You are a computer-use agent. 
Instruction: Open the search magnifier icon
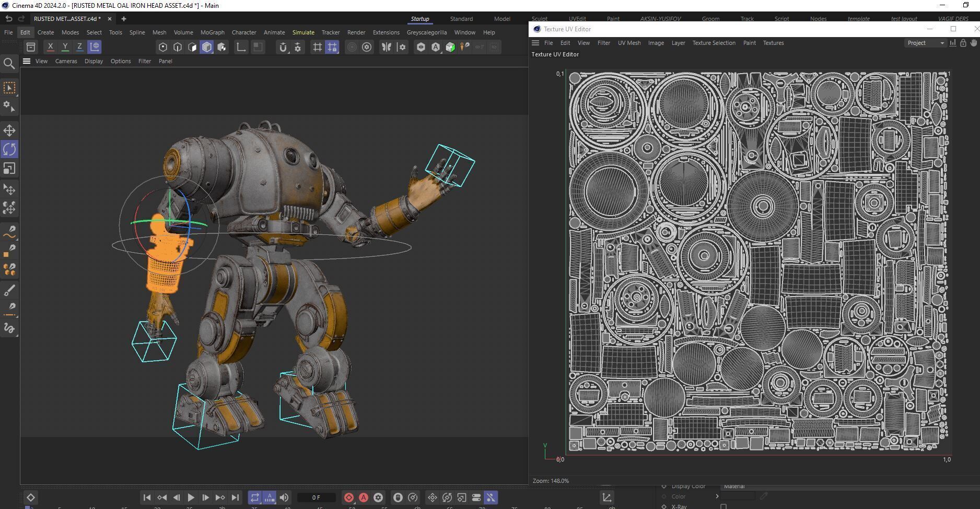(9, 64)
